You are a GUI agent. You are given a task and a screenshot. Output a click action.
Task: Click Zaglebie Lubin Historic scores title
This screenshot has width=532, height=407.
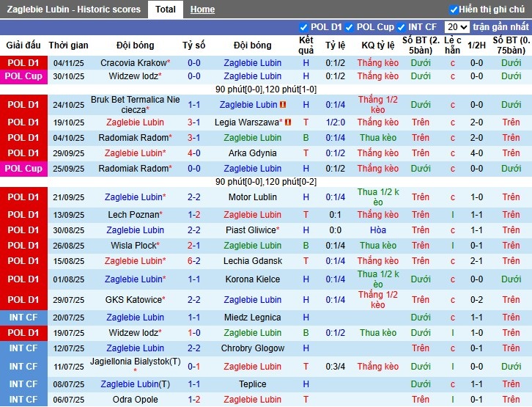tap(73, 9)
